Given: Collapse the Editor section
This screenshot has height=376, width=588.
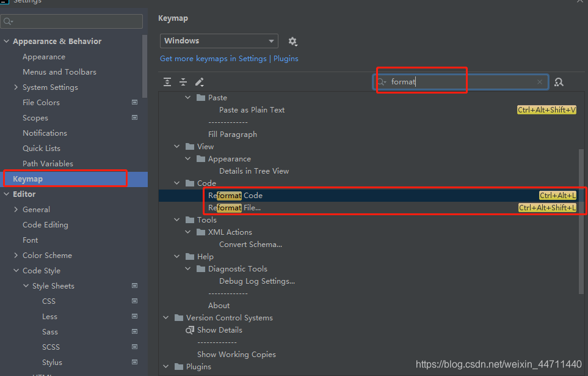Looking at the screenshot, I should 6,194.
